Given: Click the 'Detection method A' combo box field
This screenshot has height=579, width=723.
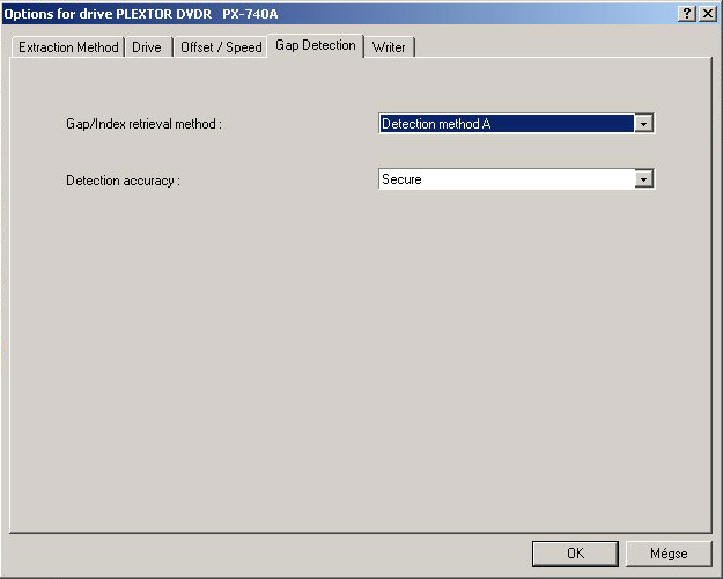Looking at the screenshot, I should [x=507, y=124].
